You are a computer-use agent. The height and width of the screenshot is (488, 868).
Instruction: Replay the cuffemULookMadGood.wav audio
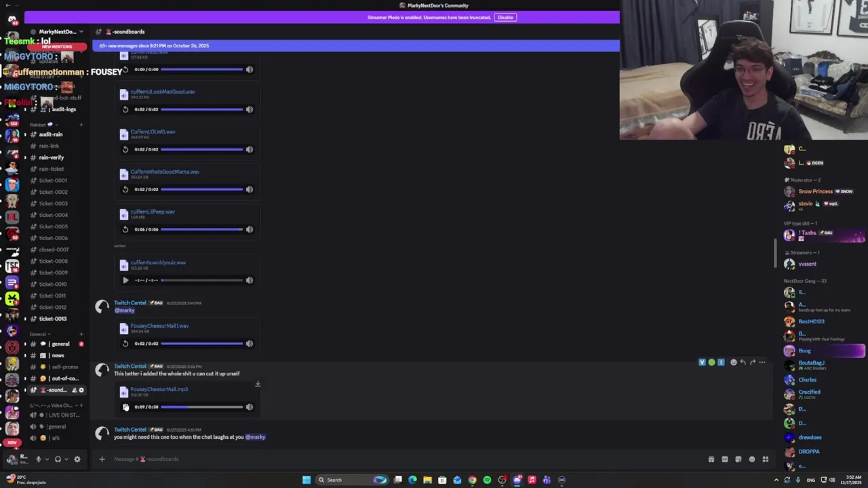(x=125, y=109)
